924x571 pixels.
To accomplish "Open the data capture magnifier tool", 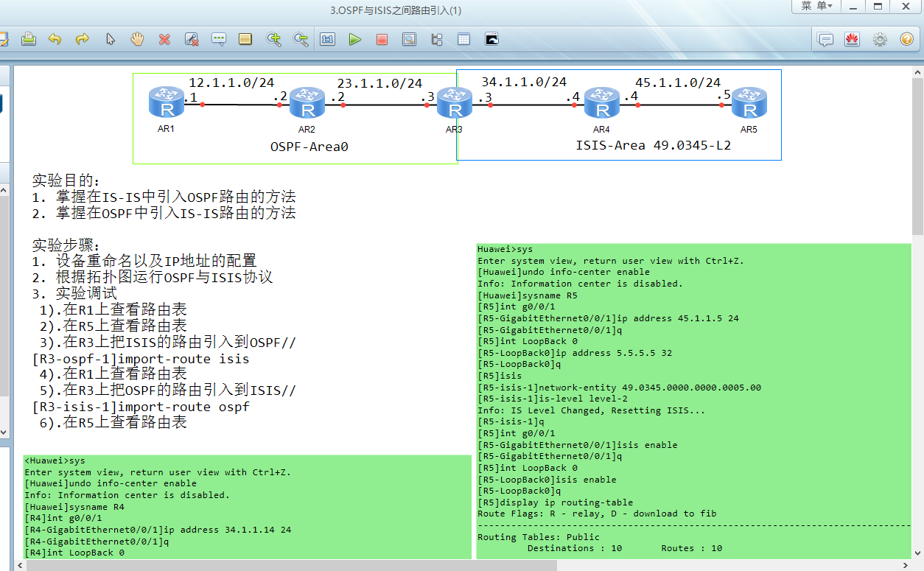I will [x=409, y=40].
